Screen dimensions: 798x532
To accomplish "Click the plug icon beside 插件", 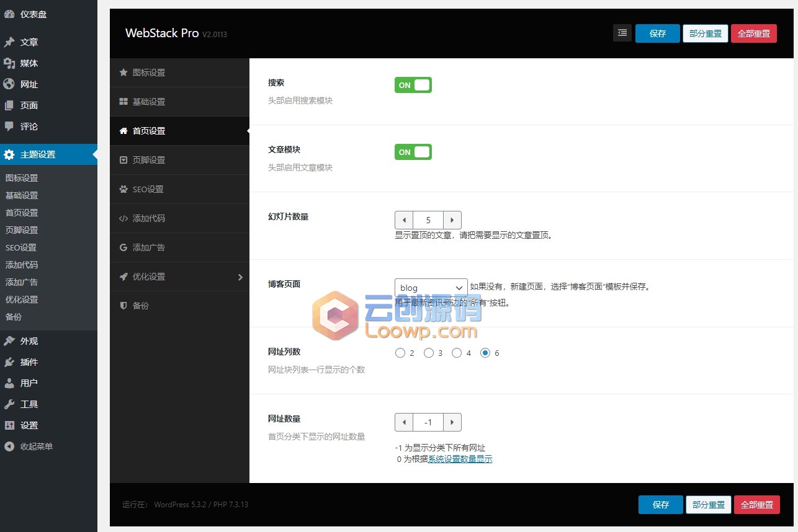I will tap(9, 362).
